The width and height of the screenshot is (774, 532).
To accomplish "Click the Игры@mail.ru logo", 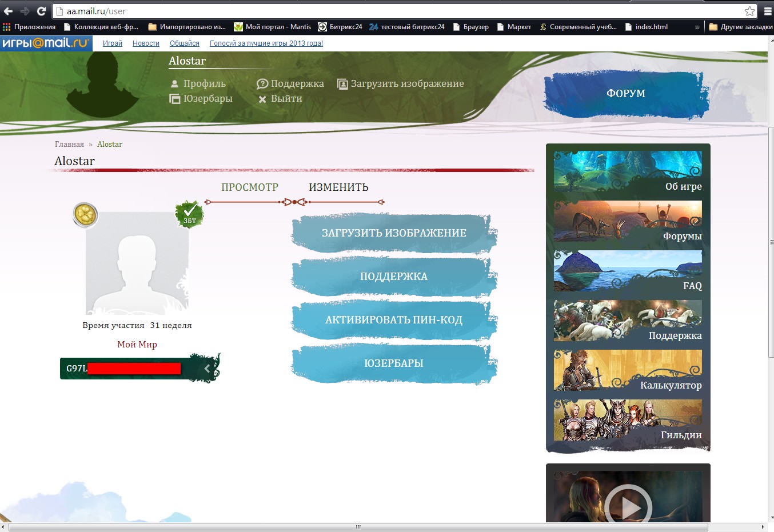I will [x=46, y=43].
